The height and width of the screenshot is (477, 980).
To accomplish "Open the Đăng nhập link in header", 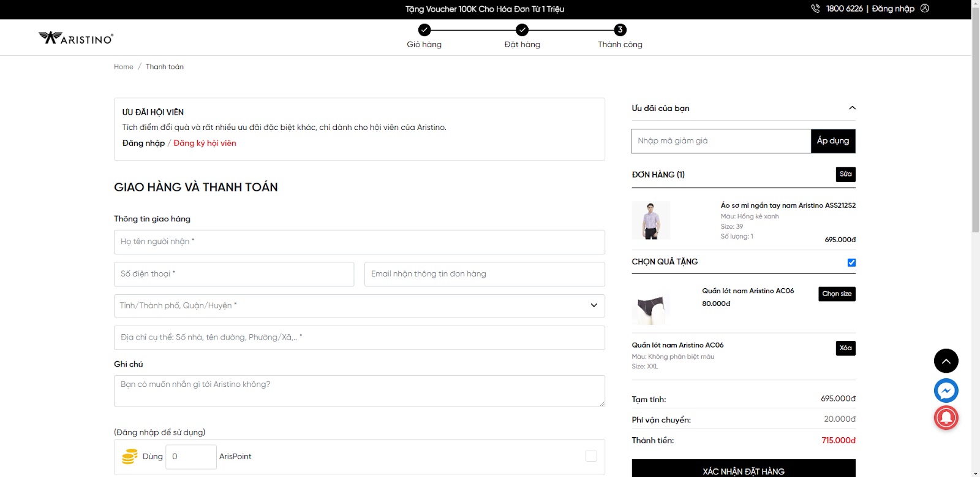I will coord(893,9).
